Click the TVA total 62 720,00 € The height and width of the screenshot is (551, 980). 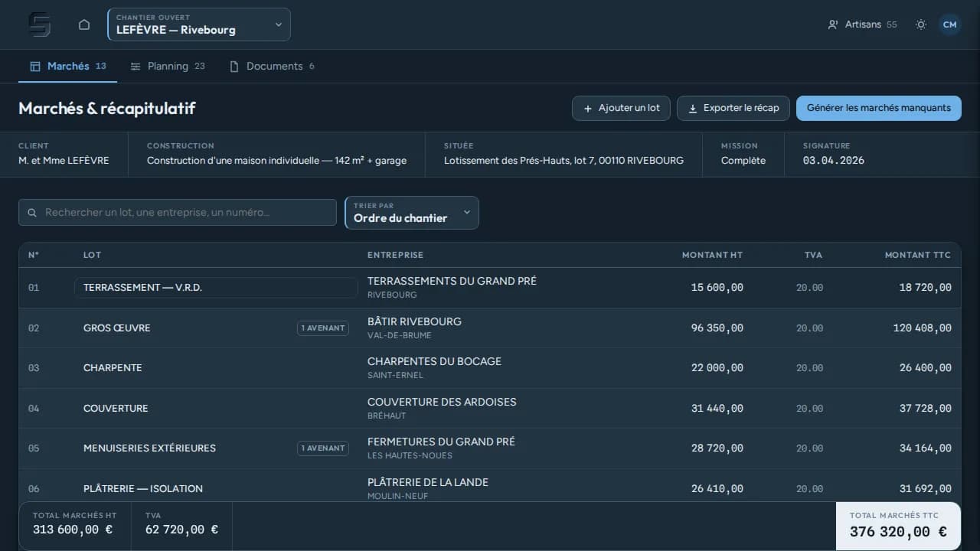(181, 530)
